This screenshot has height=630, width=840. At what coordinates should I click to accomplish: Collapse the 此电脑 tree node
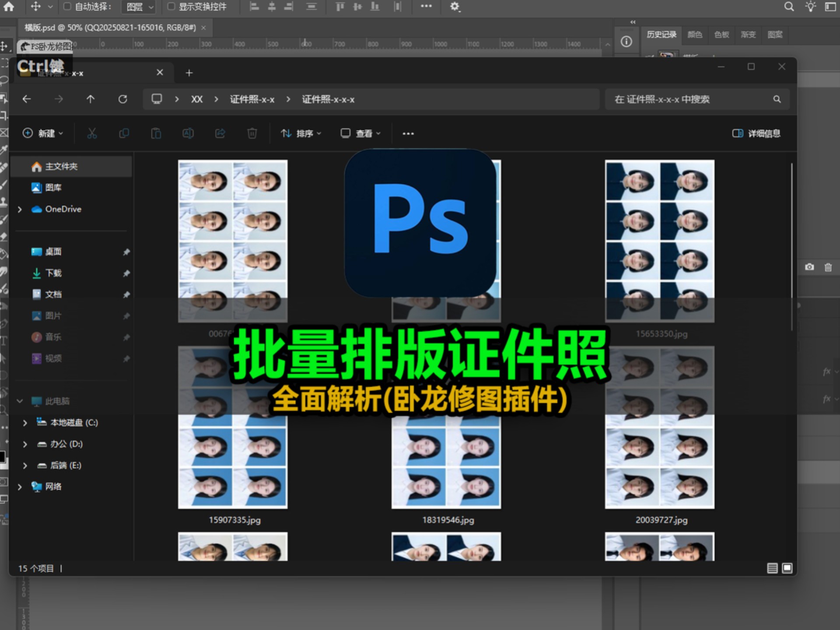click(20, 401)
